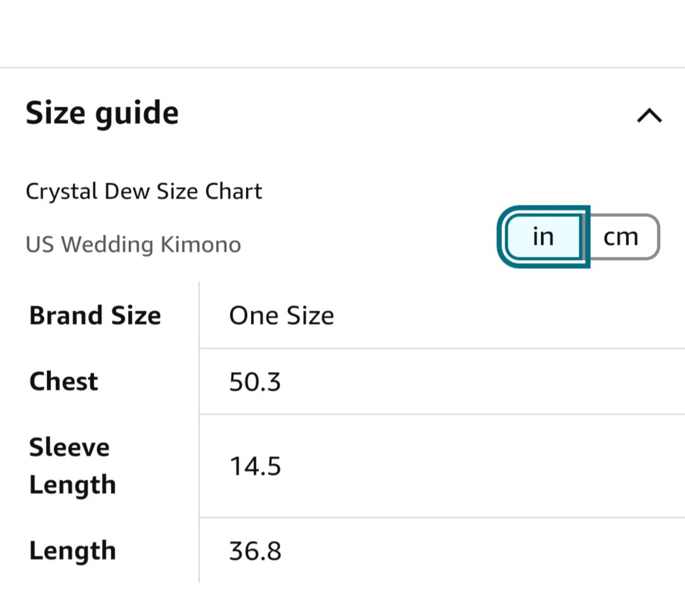The height and width of the screenshot is (616, 685).
Task: Click the Size guide heading
Action: pos(102,113)
